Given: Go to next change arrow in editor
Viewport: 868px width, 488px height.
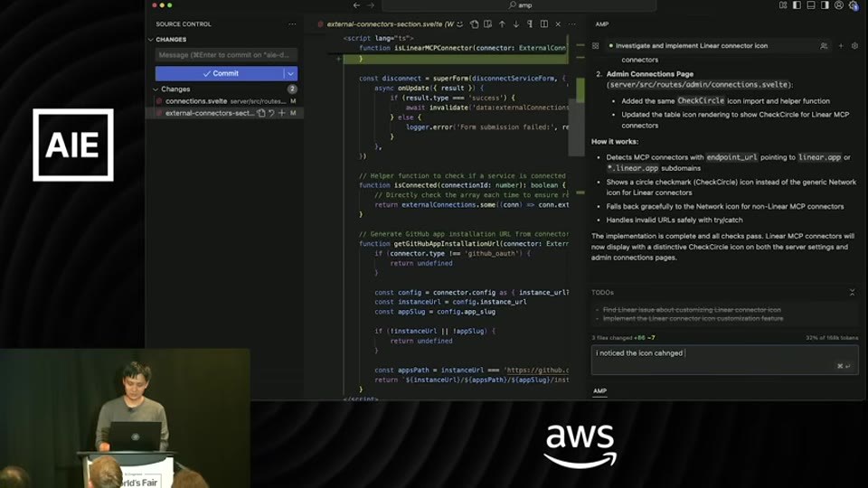Looking at the screenshot, I should pos(516,24).
